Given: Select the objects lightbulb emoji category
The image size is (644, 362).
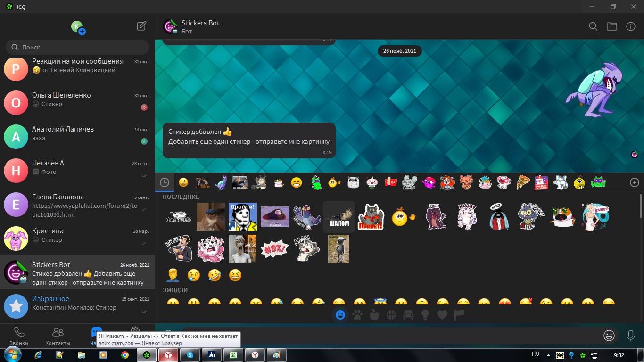Looking at the screenshot, I should pyautogui.click(x=425, y=314).
